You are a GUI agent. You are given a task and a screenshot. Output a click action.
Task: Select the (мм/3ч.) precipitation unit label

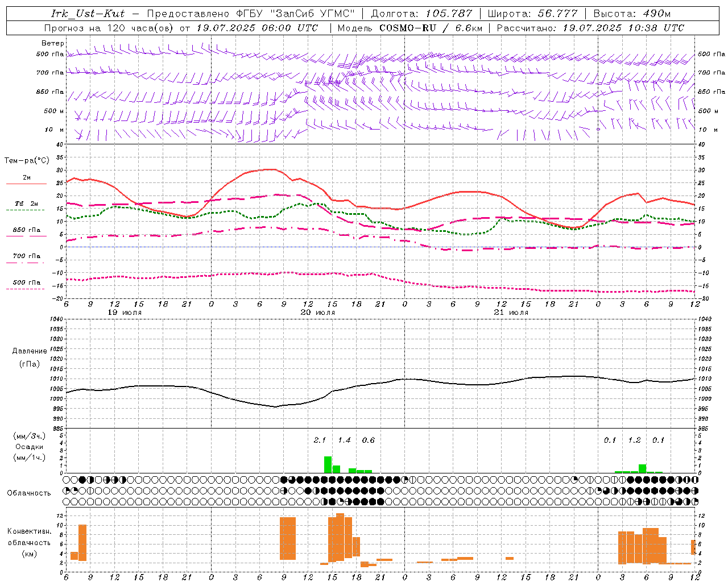[30, 435]
